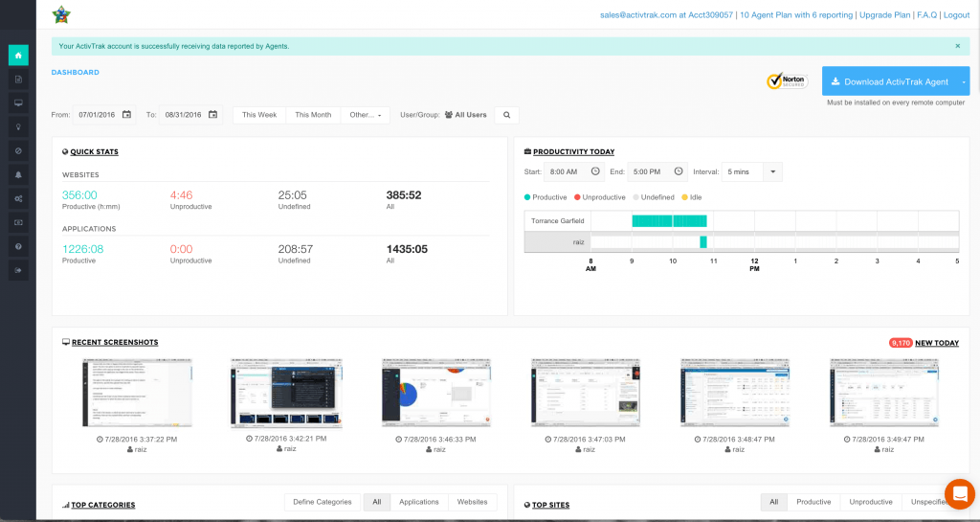
Task: Open the From date calendar picker icon
Action: tap(127, 115)
